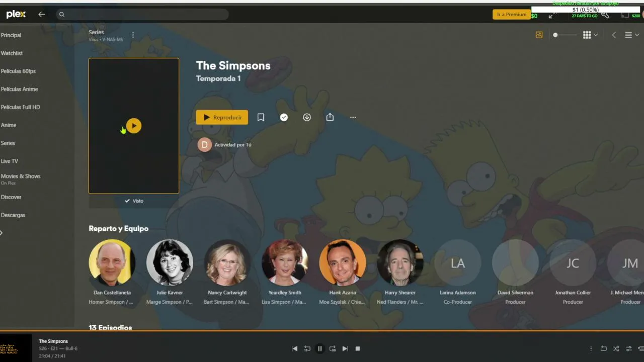Open Yeardley Smith's cast photo
The image size is (644, 362).
(285, 262)
